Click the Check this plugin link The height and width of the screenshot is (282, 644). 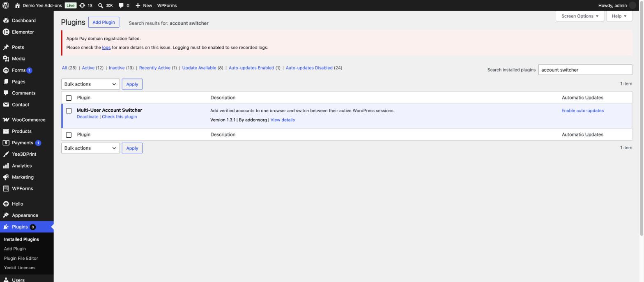[x=119, y=117]
